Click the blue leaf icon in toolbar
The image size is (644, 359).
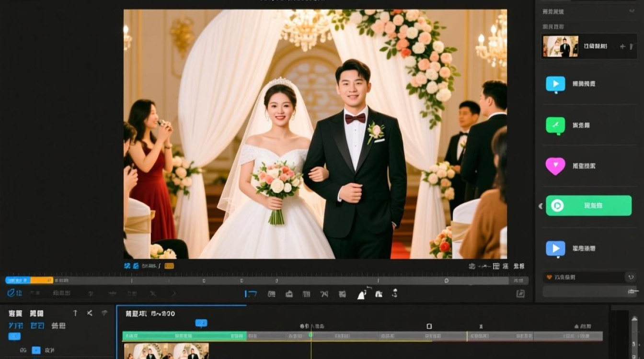[x=11, y=293]
